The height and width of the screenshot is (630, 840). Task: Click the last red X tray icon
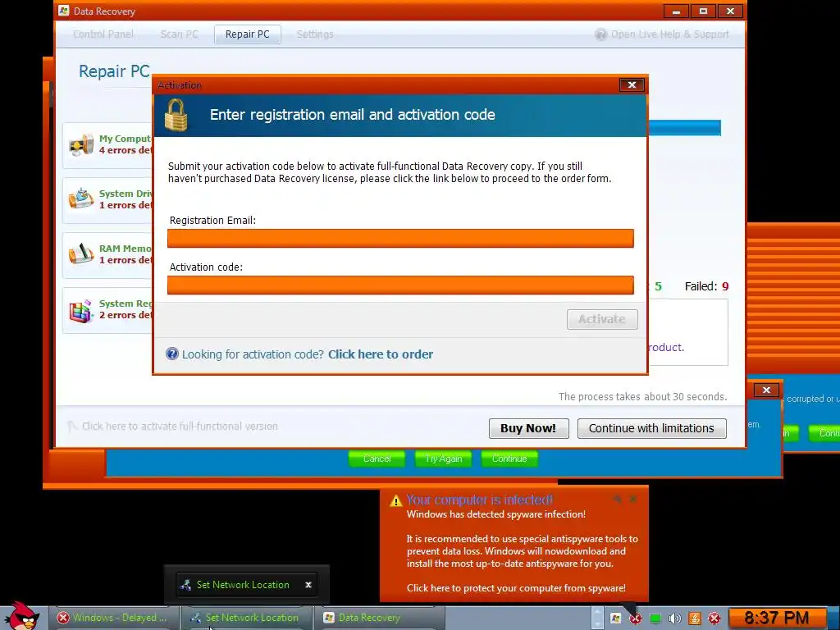(714, 619)
